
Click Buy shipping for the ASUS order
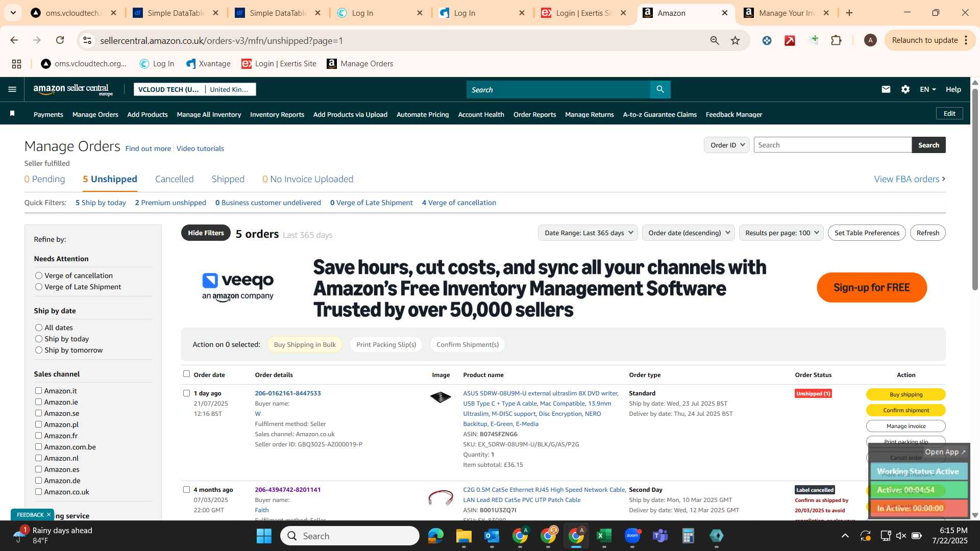click(x=905, y=394)
